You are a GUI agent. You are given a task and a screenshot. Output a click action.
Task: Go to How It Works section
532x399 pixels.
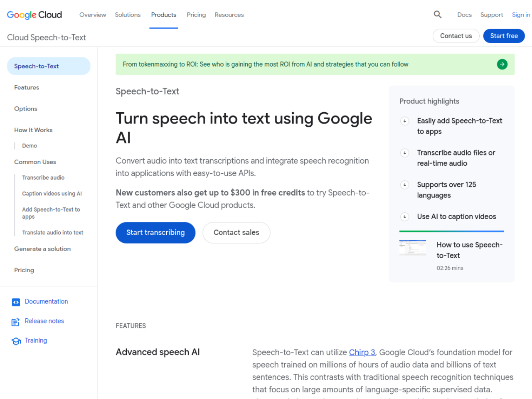point(33,130)
